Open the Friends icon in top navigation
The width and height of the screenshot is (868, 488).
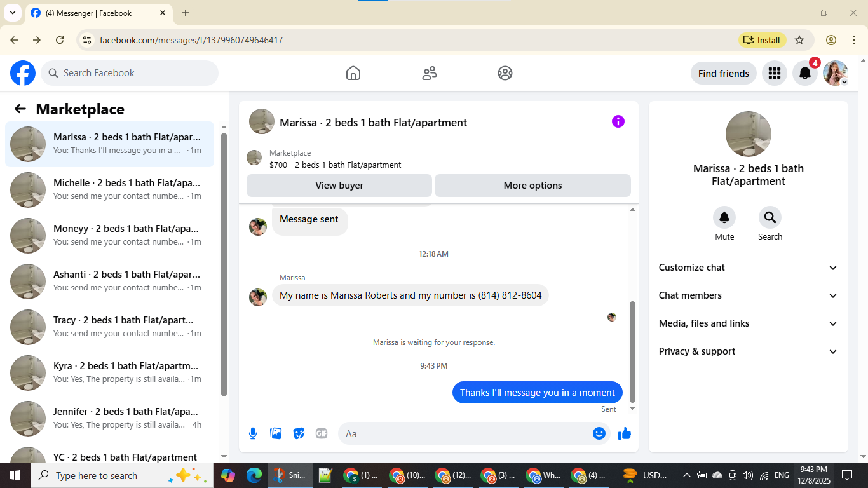(430, 73)
